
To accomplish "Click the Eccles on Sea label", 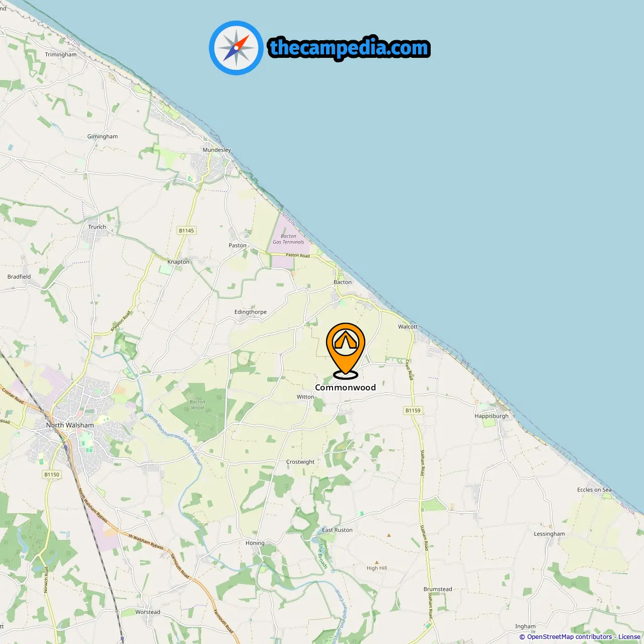I will click(594, 490).
